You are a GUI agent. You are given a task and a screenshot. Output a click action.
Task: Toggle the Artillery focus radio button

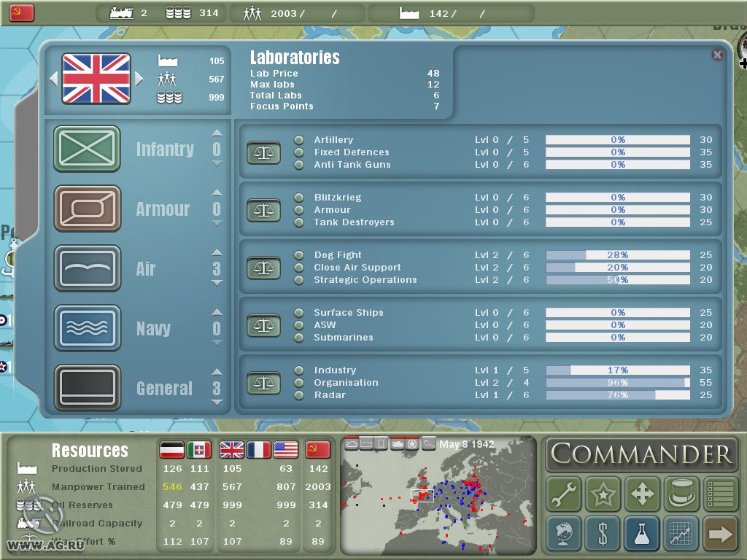298,140
